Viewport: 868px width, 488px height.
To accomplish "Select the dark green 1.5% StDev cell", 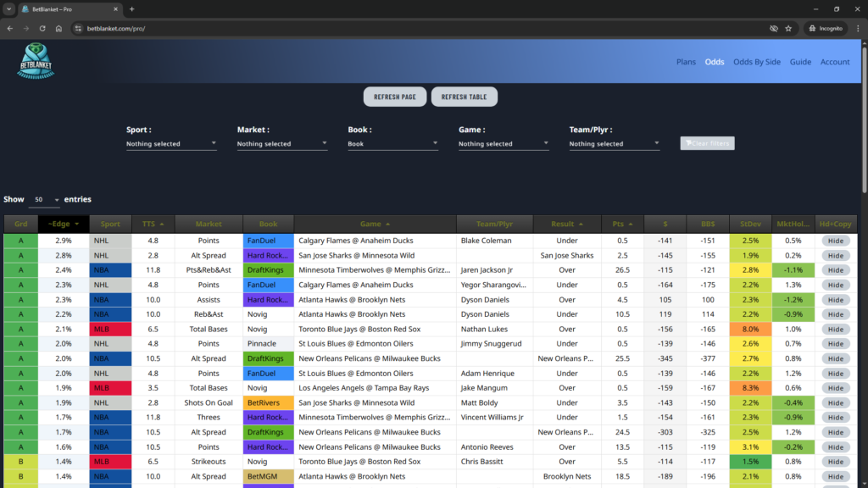I will pyautogui.click(x=750, y=462).
